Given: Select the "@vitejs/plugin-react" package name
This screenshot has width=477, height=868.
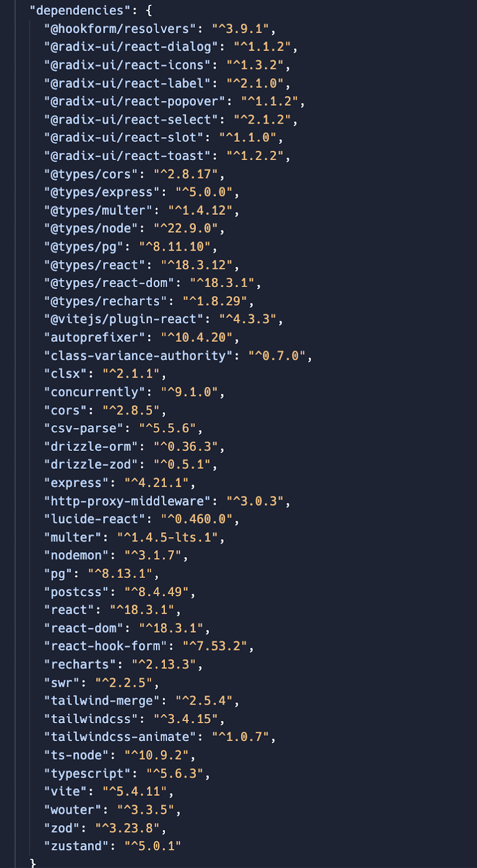Looking at the screenshot, I should 128,319.
